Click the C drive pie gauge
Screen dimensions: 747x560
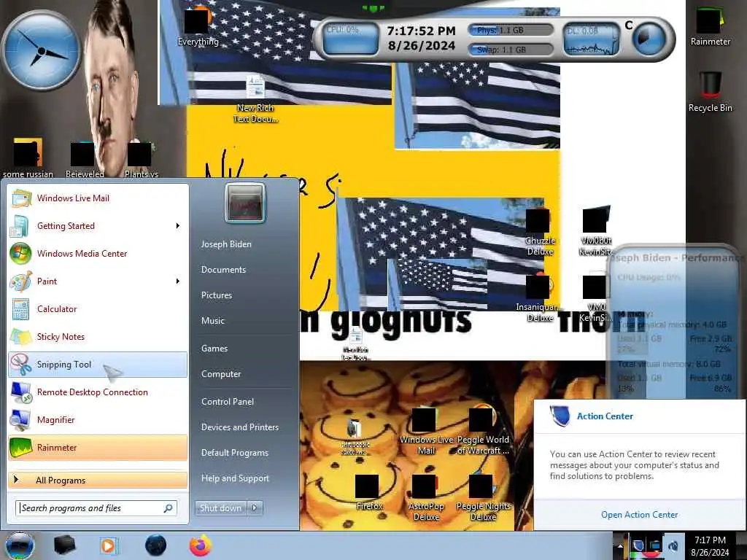649,39
